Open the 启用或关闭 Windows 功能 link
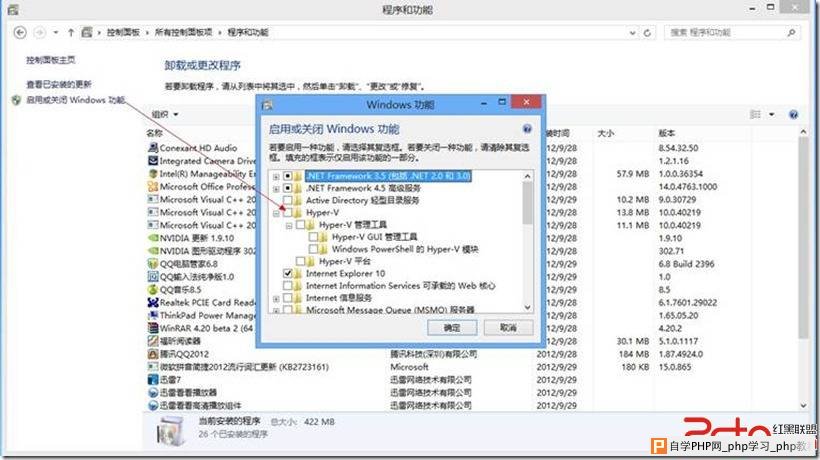This screenshot has height=460, width=820. coord(75,100)
